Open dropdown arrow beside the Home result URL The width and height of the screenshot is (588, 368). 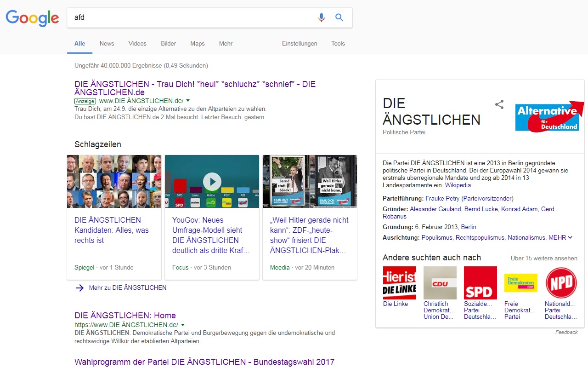(x=183, y=325)
